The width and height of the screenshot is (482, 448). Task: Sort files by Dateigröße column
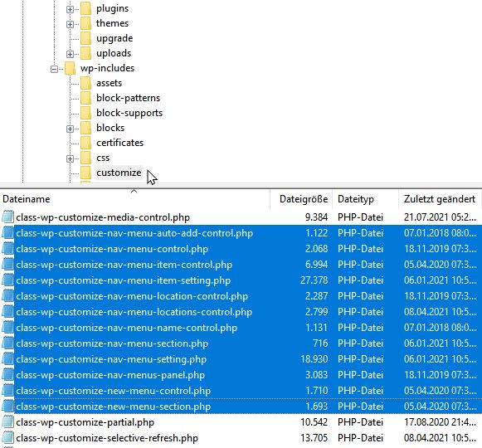[303, 199]
